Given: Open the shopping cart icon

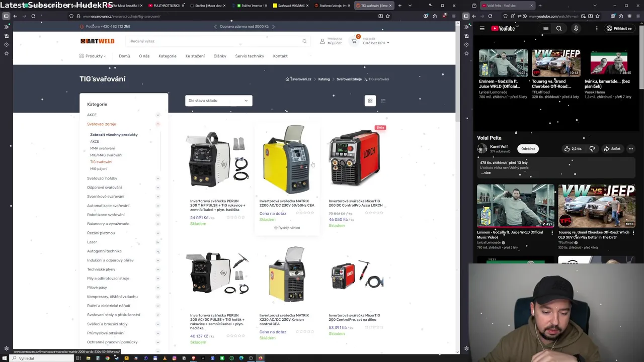Looking at the screenshot, I should pos(354,41).
